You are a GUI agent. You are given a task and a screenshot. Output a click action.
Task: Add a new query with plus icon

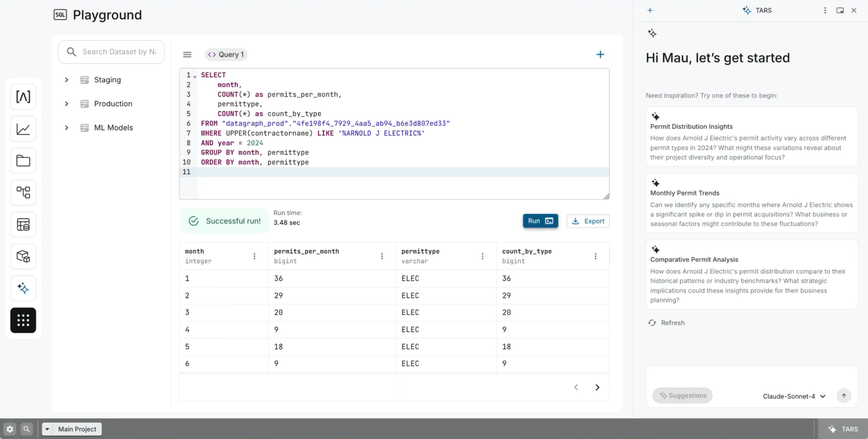600,55
